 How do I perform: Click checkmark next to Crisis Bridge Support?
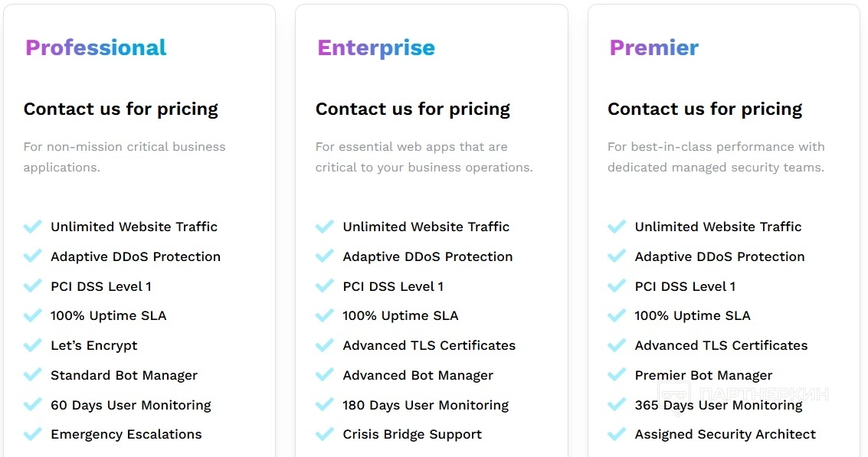point(324,434)
